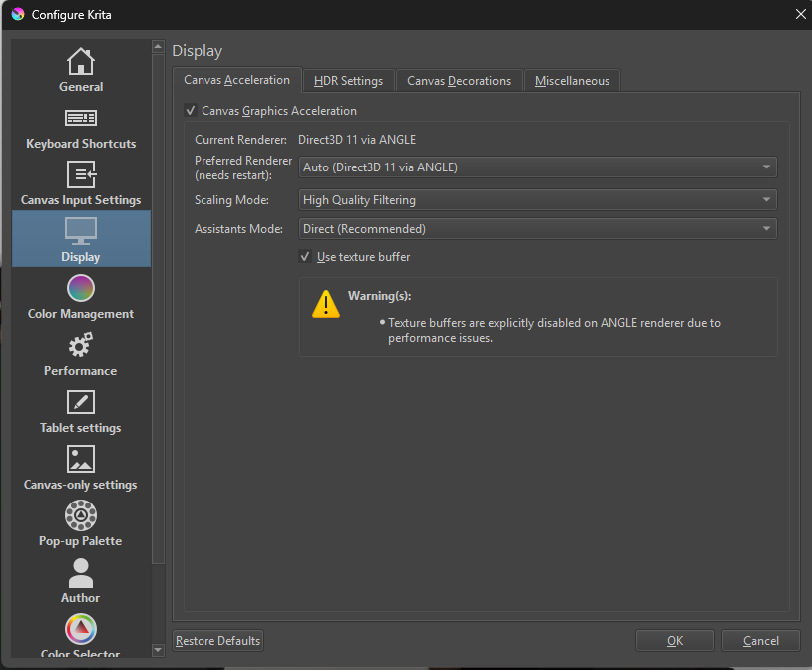Click sidebar scroll down arrow
The image size is (812, 670).
(158, 650)
